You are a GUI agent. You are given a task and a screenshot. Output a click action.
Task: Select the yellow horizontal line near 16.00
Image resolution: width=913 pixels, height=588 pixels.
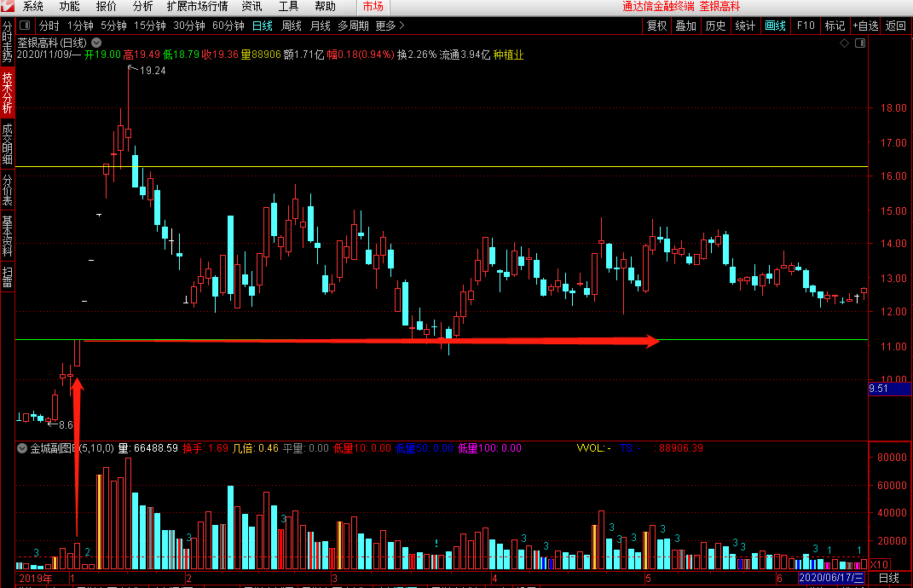pos(442,166)
